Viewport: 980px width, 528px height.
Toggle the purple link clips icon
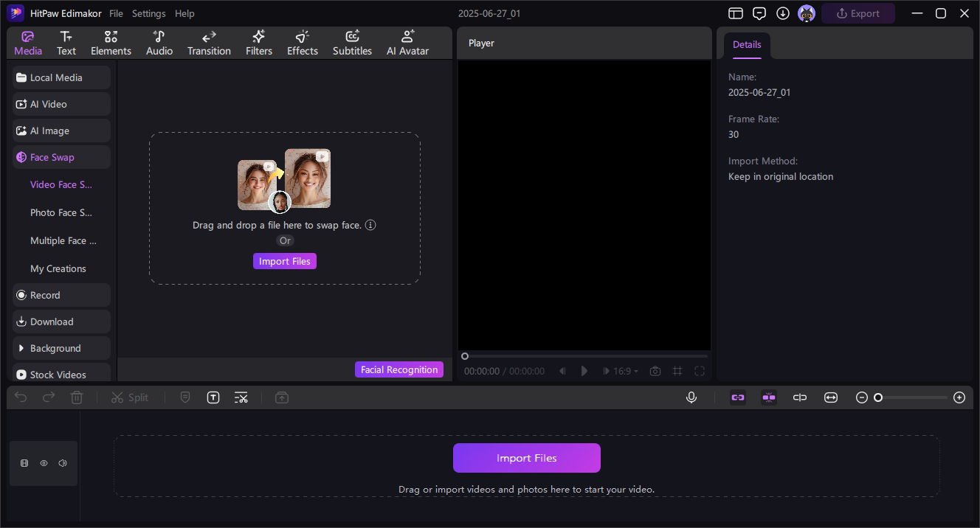[x=738, y=397]
